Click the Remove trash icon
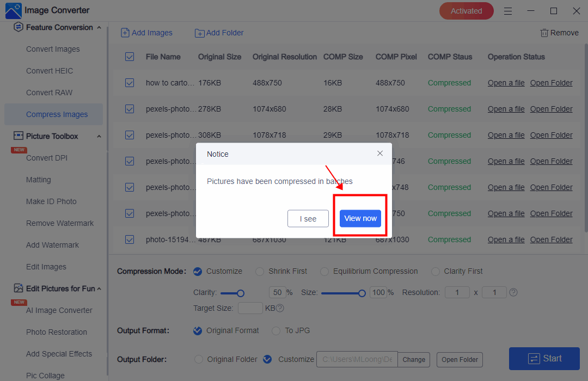Image resolution: width=588 pixels, height=381 pixels. tap(544, 33)
